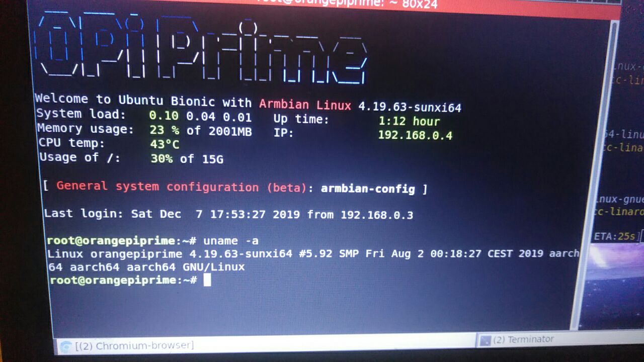Select 'GNU/Linux' at the end of uname output
Screen dimensions: 644x362
tap(213, 266)
